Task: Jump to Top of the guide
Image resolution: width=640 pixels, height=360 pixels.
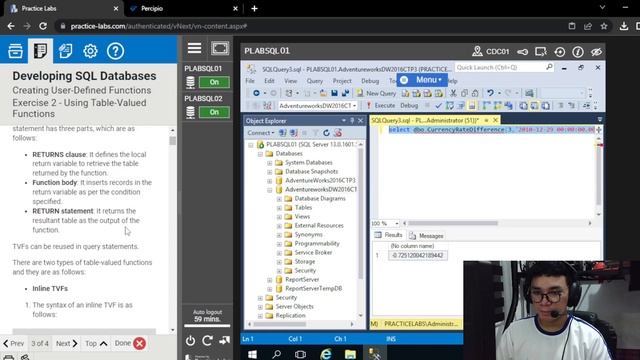Action: [96, 344]
